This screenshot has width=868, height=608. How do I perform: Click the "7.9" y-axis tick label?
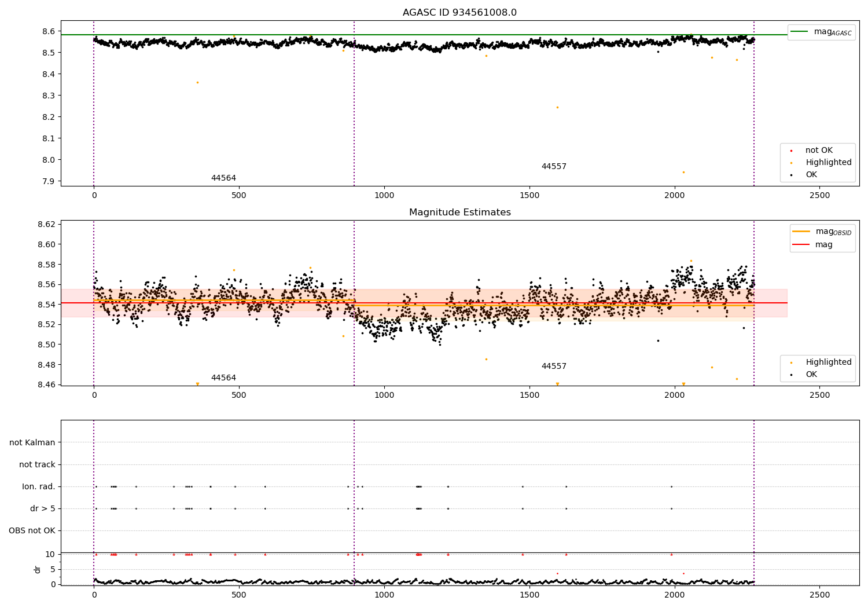49,181
